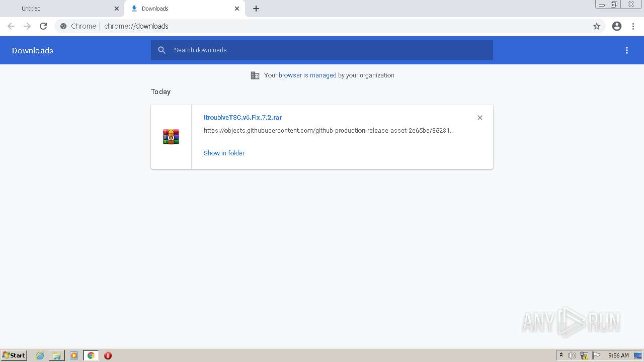Viewport: 644px width, 362px height.
Task: Select the Downloads tab
Action: pos(184,9)
